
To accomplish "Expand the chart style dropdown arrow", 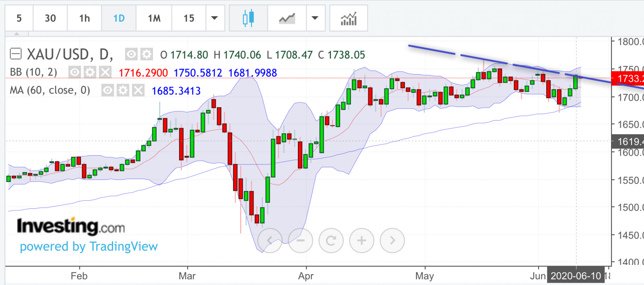I will (315, 18).
